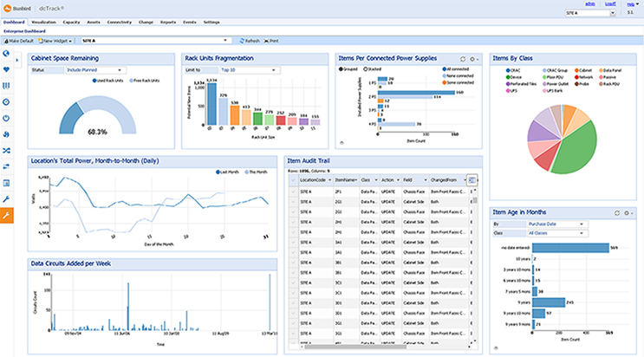Screen dimensions: 644x357
Task: Switch to the Change tab
Action: (x=146, y=23)
